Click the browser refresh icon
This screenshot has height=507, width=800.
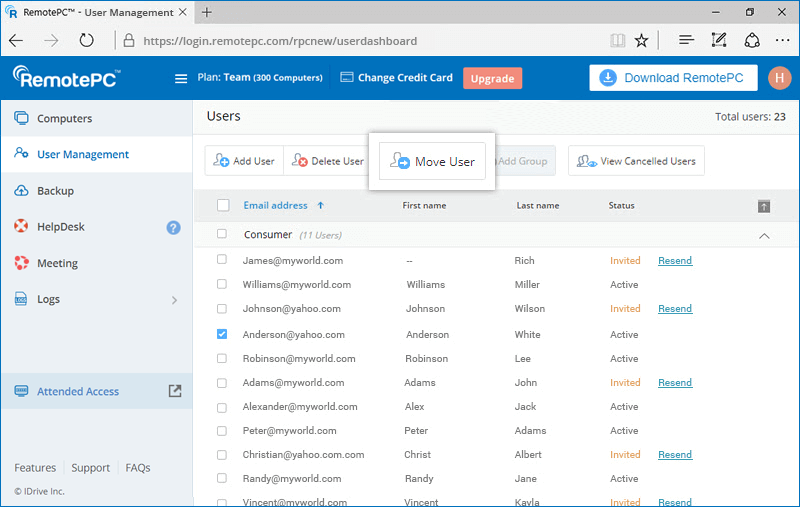[x=86, y=40]
